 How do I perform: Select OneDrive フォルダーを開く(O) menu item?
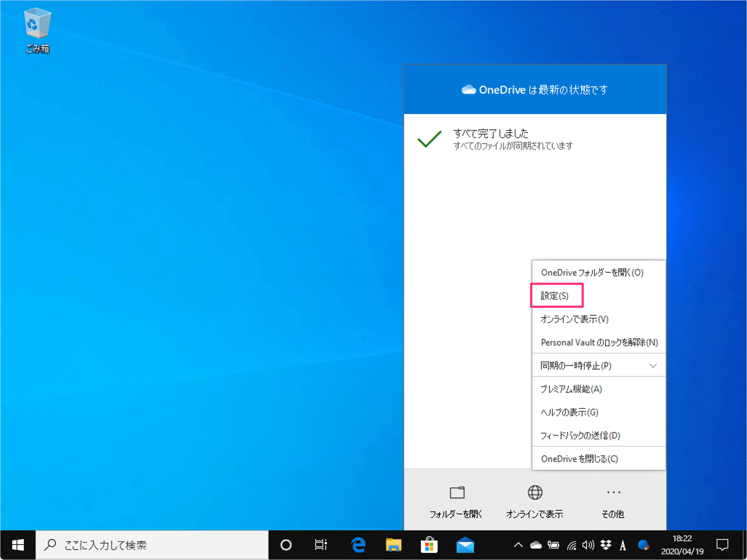tap(599, 272)
